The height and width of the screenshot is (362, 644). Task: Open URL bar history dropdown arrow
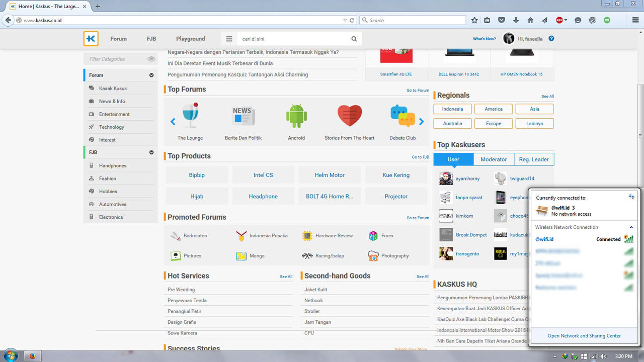[345, 20]
